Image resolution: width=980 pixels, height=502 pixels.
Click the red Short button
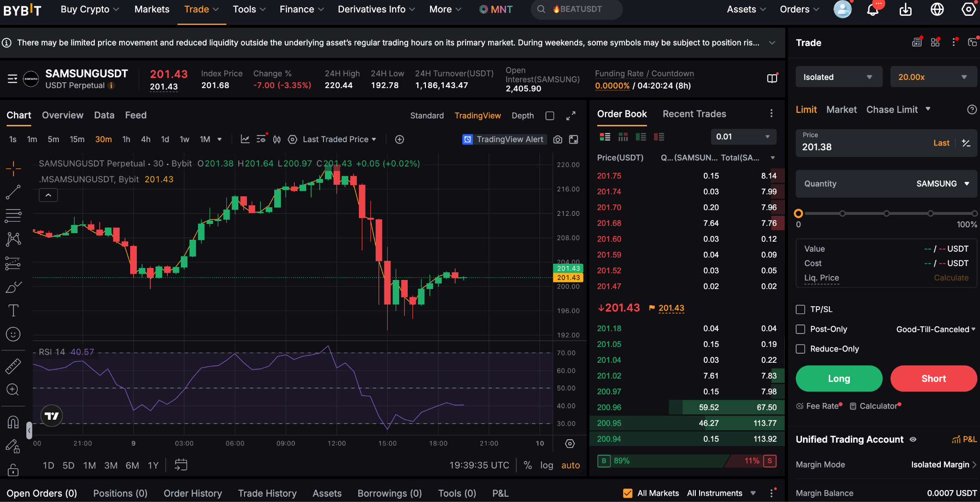pos(934,379)
